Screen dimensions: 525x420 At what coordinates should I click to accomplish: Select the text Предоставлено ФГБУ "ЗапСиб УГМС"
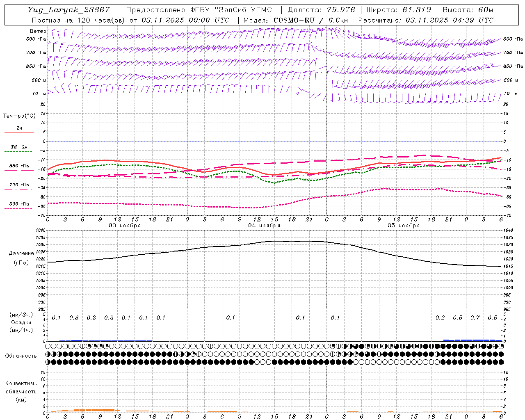click(201, 10)
